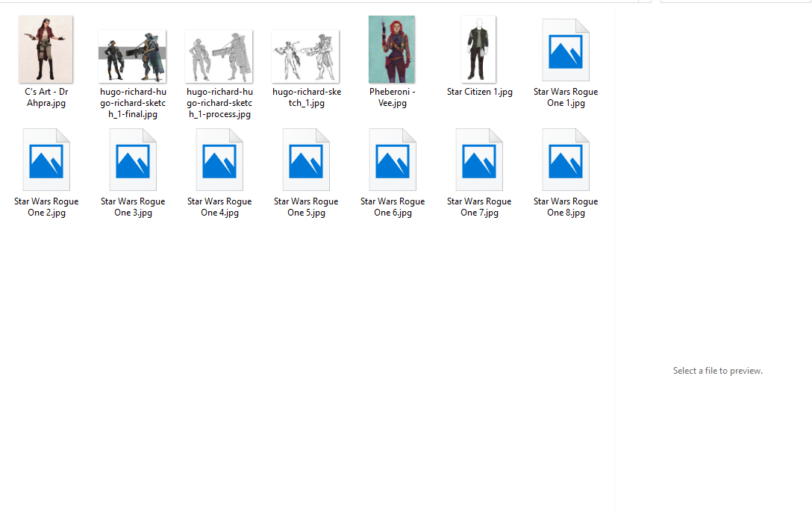Viewport: 812px width, 511px height.
Task: Select the Pheberoni - Vee.jpg thumbnail
Action: coord(392,49)
